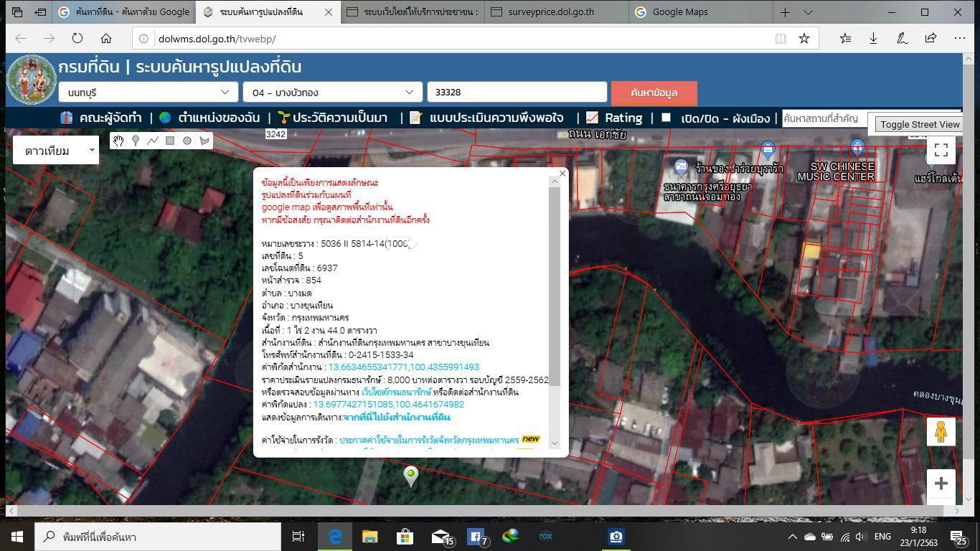
Task: Click popup vertical scrollbar thumb
Action: click(554, 287)
